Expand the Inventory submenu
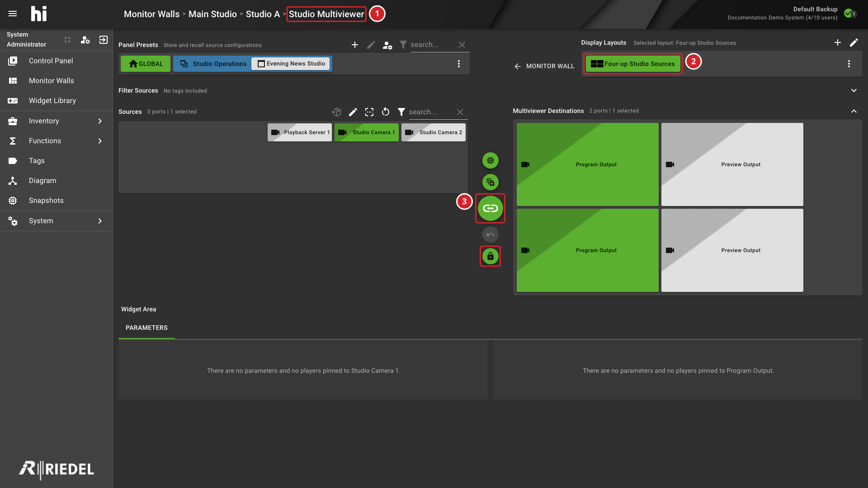 pyautogui.click(x=57, y=121)
